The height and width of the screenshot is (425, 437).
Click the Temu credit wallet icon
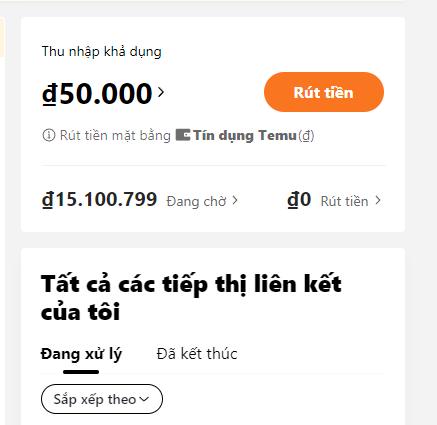point(183,135)
